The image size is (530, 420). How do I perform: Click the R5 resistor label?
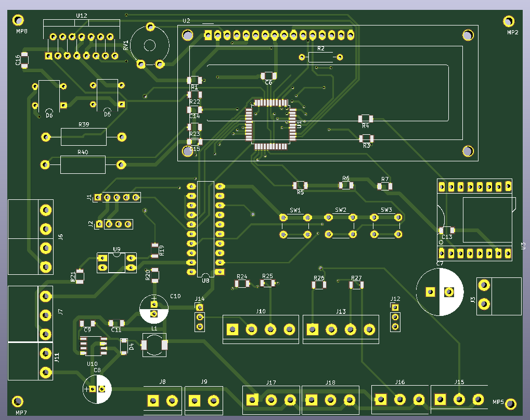coord(300,192)
